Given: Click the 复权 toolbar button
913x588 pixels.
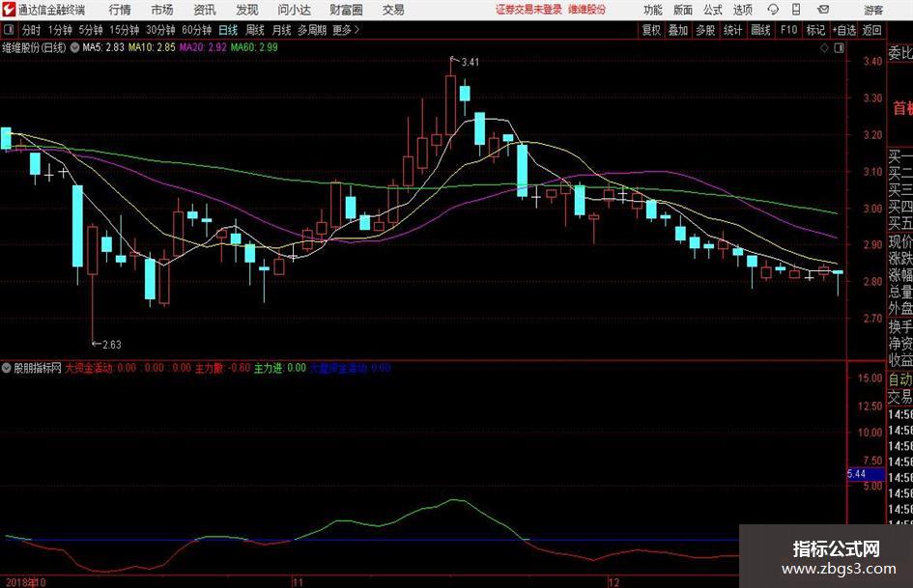Looking at the screenshot, I should point(651,30).
